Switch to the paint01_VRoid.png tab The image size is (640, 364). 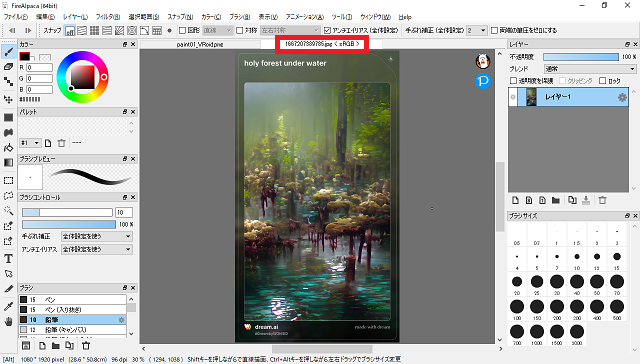(200, 44)
